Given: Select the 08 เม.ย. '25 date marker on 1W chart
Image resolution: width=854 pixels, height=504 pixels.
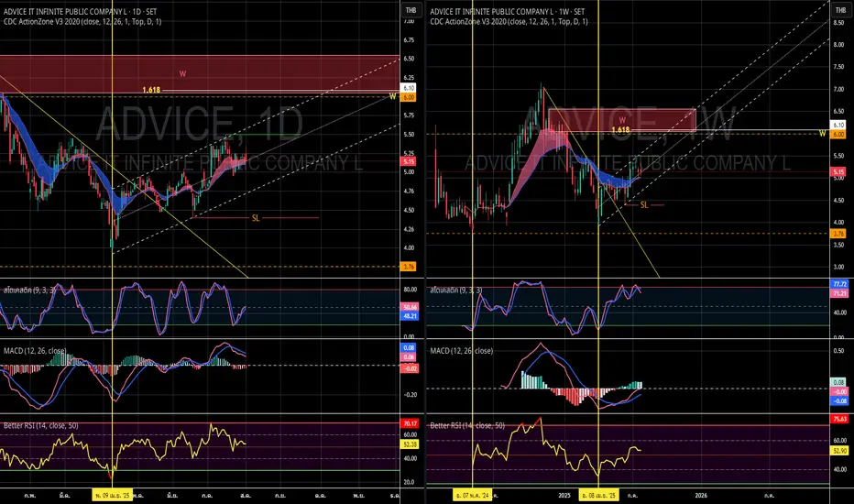Looking at the screenshot, I should pyautogui.click(x=598, y=495).
